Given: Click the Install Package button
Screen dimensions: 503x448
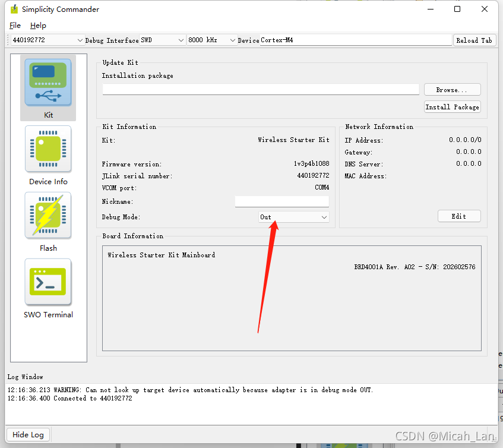Looking at the screenshot, I should tap(453, 107).
